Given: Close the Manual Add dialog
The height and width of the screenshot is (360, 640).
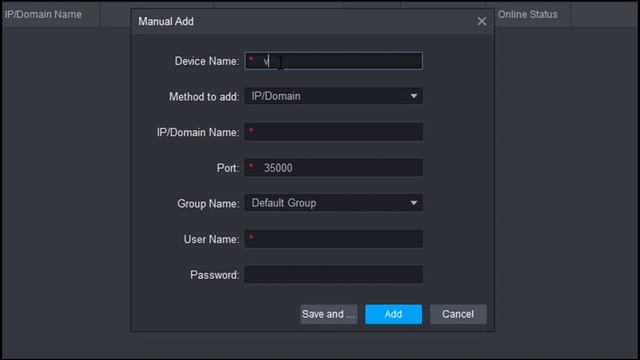Looking at the screenshot, I should click(482, 21).
